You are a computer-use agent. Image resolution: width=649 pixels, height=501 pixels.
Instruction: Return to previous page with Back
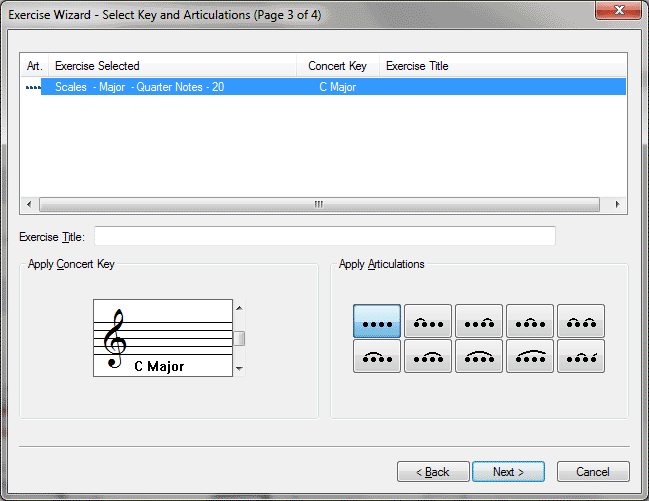pos(433,472)
